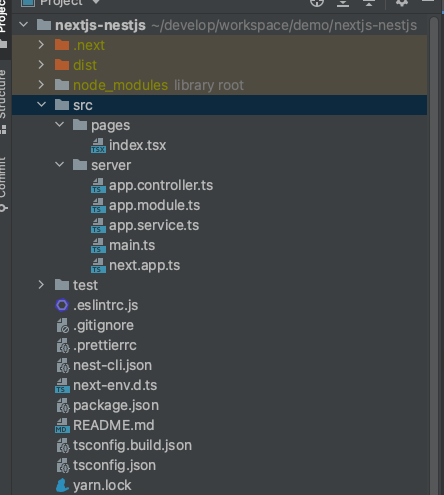Open the index.tsx file

tap(137, 145)
